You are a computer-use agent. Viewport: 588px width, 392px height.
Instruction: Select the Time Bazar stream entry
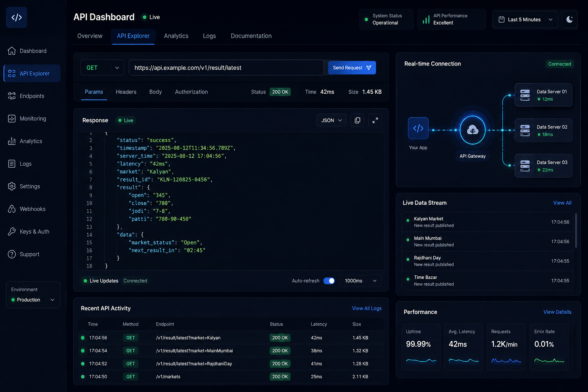[x=487, y=281]
